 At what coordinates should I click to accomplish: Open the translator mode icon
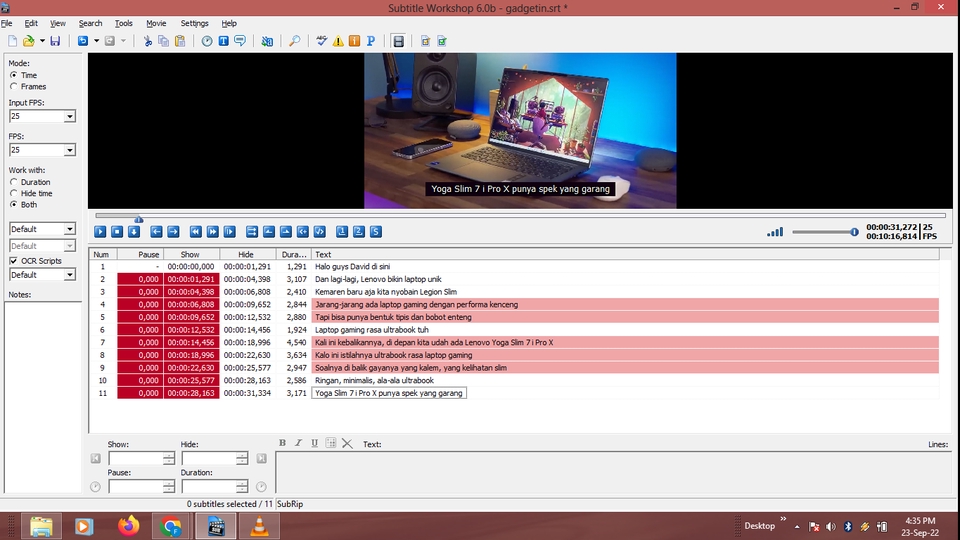tap(267, 41)
